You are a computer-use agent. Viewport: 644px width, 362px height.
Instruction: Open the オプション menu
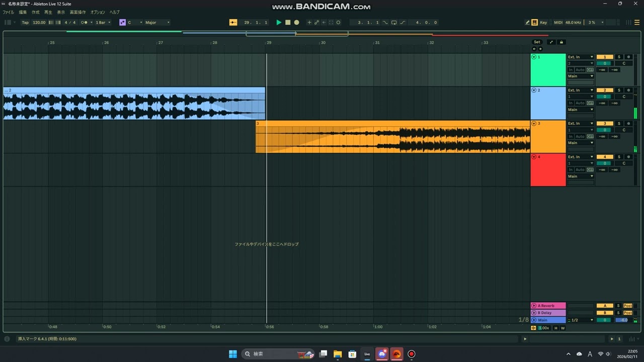click(x=98, y=12)
